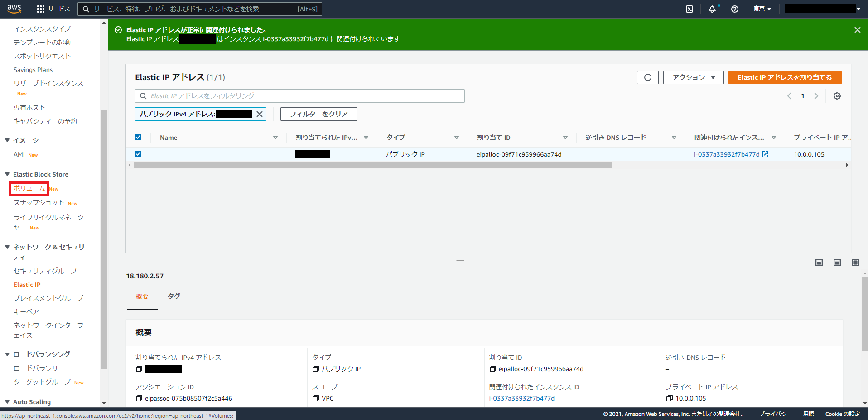Viewport: 868px width, 420px height.
Task: Sort by allocated IPv4 column arrow
Action: (x=366, y=138)
